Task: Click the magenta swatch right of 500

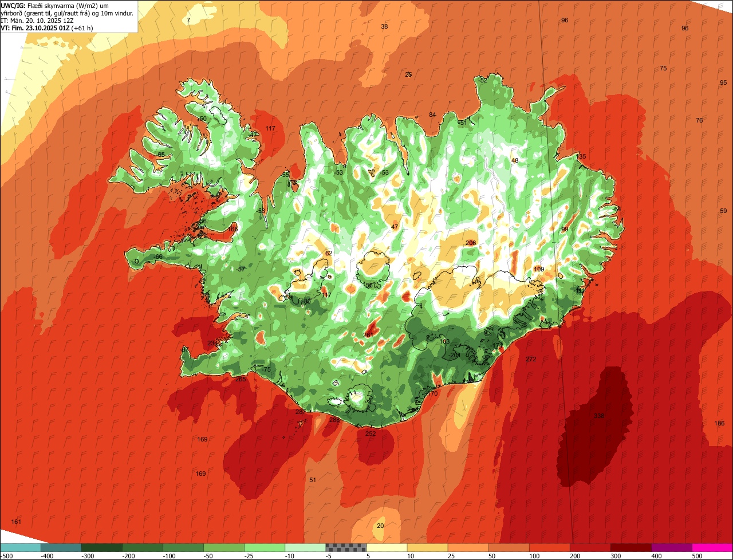Action: tap(712, 547)
